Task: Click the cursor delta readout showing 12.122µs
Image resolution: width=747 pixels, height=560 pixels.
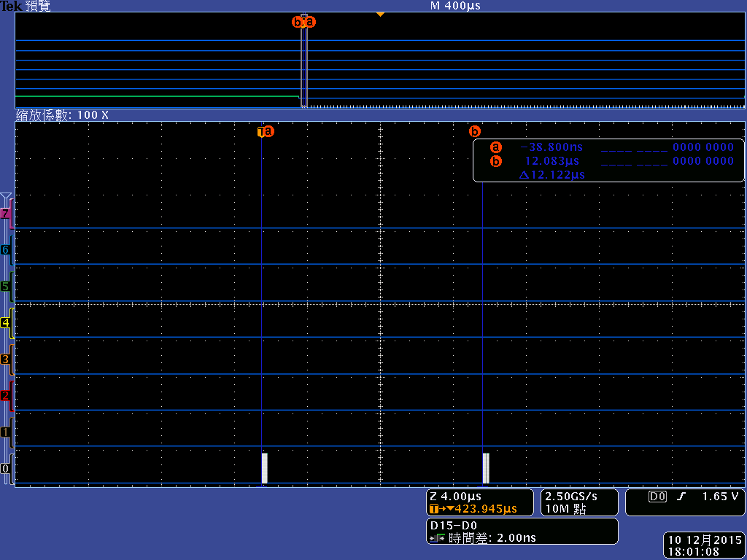Action: [x=551, y=175]
